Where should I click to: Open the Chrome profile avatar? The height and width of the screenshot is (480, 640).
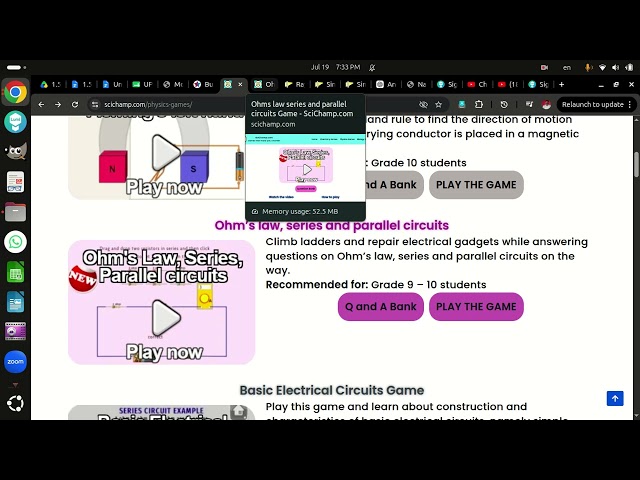(546, 104)
